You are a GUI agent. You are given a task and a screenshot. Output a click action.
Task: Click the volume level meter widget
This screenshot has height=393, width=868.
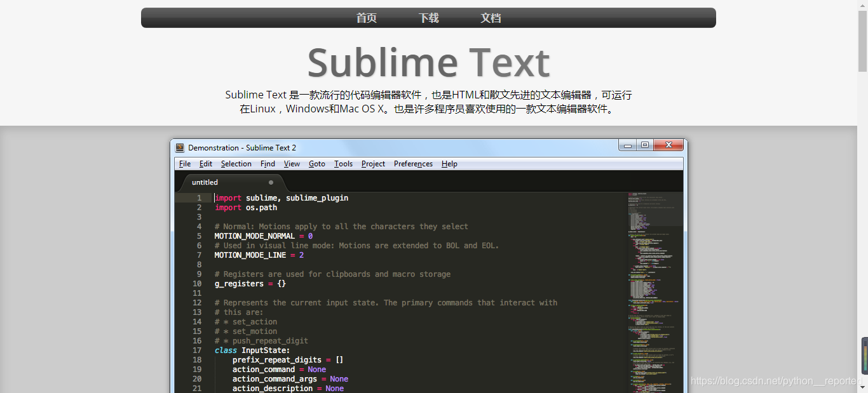click(865, 356)
